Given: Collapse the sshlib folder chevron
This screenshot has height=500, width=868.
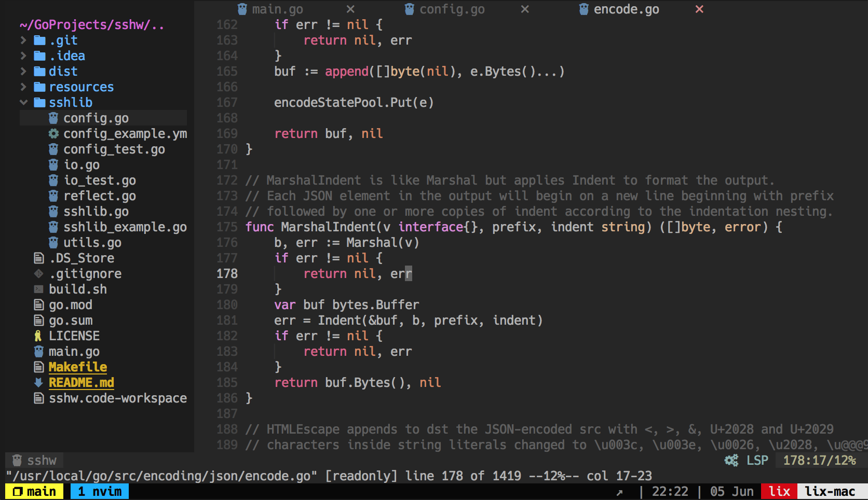Looking at the screenshot, I should (23, 102).
